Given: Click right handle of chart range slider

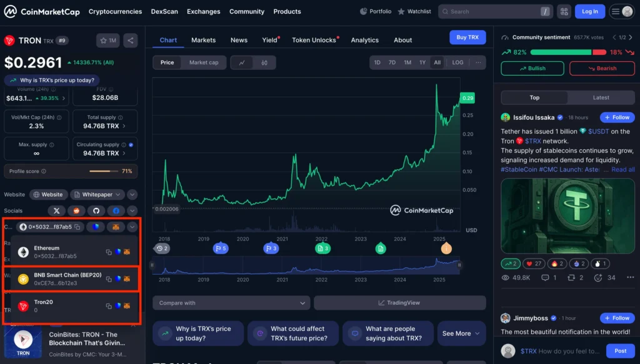Looking at the screenshot, I should 459,265.
